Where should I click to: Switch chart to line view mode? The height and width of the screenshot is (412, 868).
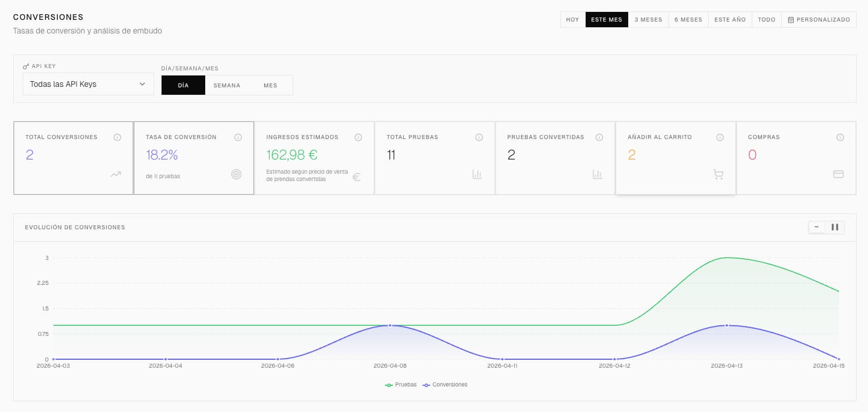817,227
